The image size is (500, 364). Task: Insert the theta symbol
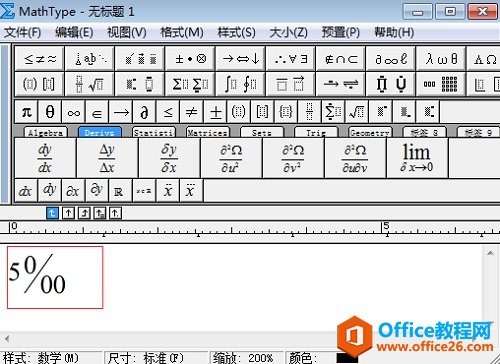[x=50, y=112]
